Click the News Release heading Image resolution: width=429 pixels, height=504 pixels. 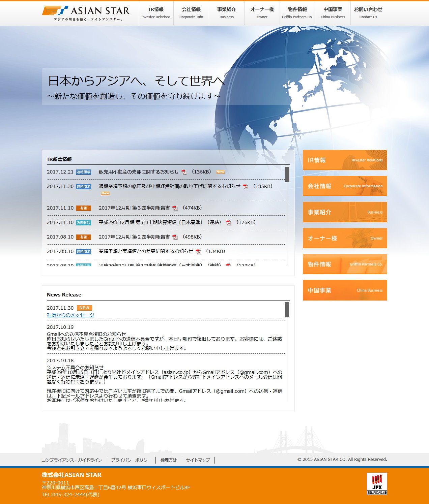(x=64, y=295)
